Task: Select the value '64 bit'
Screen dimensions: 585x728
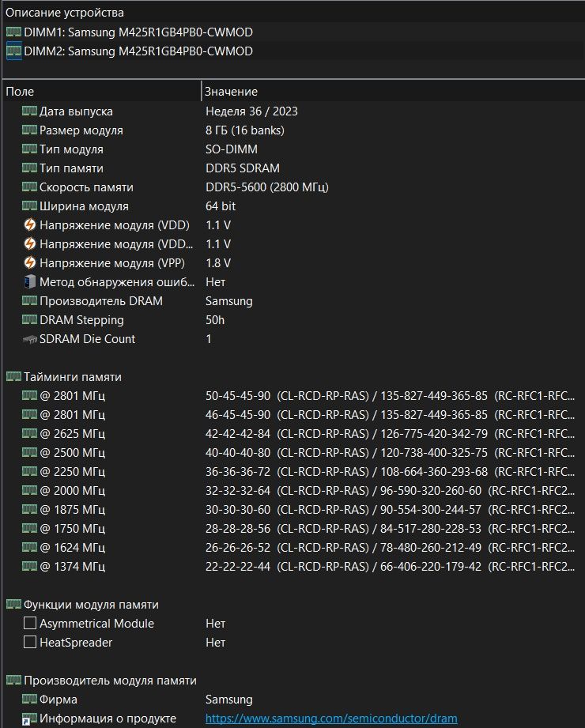Action: click(x=221, y=206)
